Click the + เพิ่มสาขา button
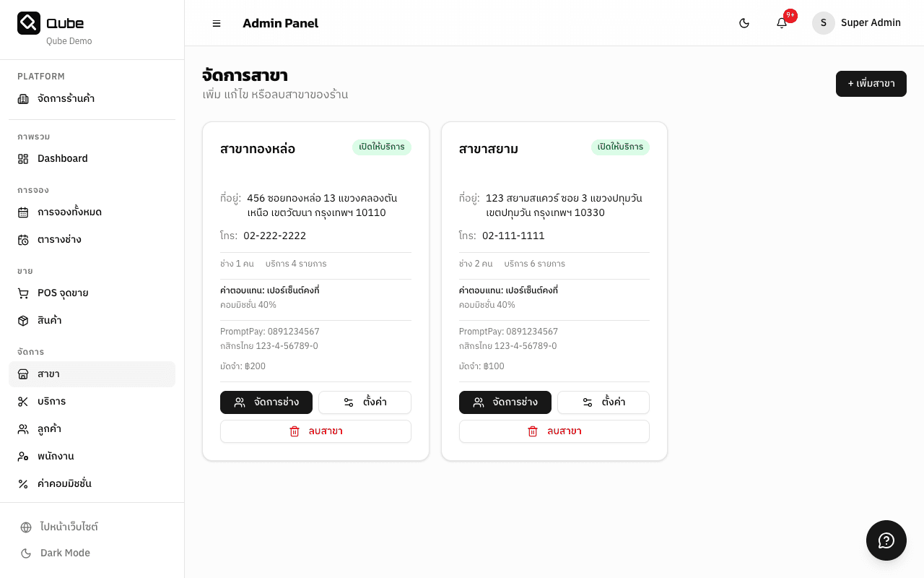The height and width of the screenshot is (578, 924). pos(871,84)
